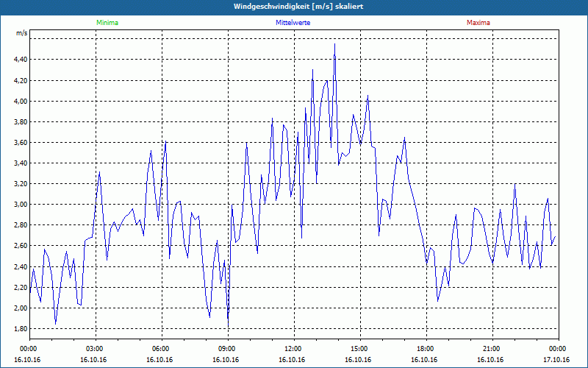Click the 3,00 y-axis value

tap(21, 205)
